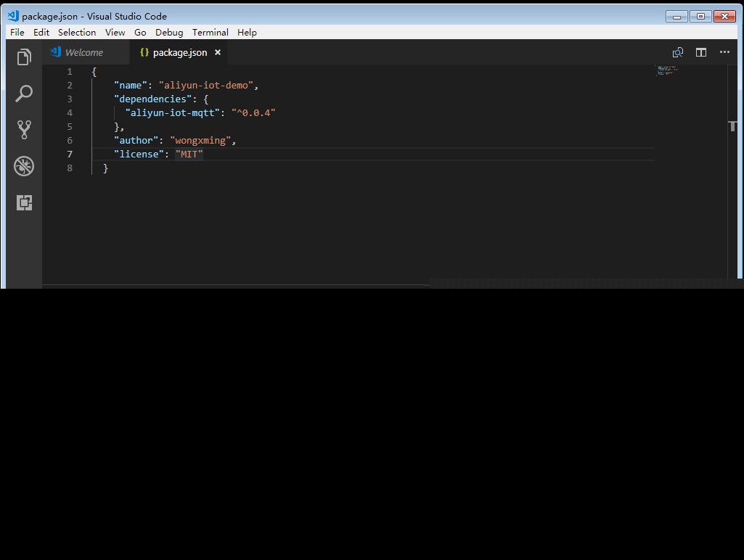Viewport: 744px width, 560px height.
Task: Click the JSON braces icon on package.json tab
Action: tap(144, 52)
